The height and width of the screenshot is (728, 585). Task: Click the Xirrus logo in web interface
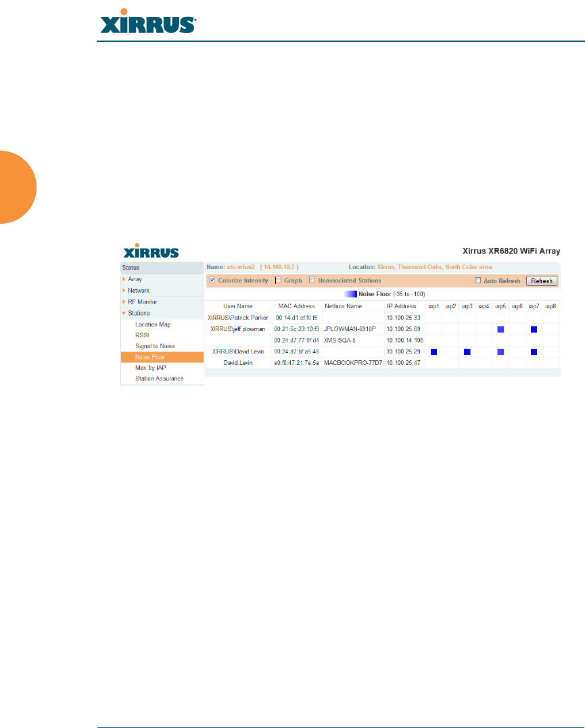point(151,251)
